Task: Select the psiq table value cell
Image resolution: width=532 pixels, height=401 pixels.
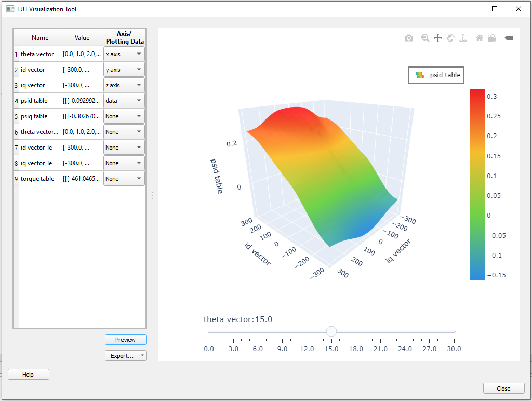Action: pos(82,116)
